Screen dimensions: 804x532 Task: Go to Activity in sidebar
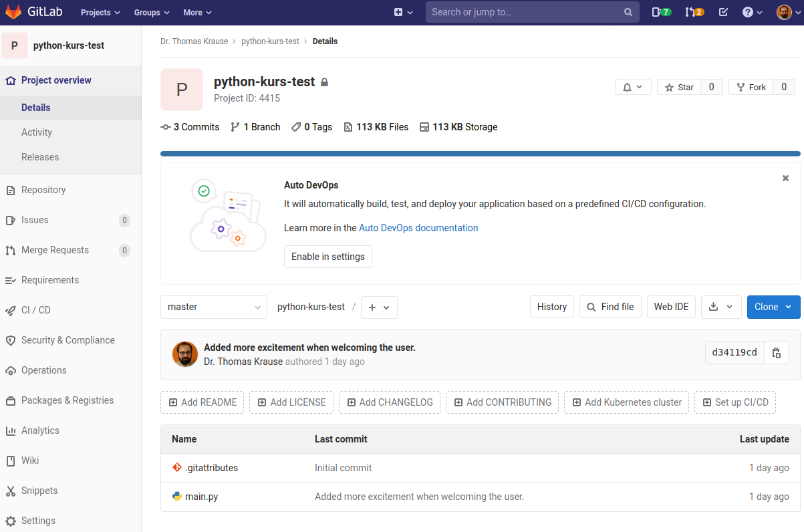70,132
